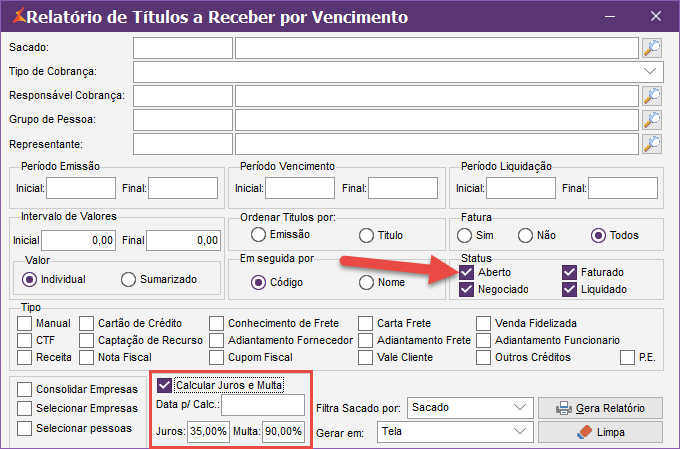680x449 pixels.
Task: Check Receita tipo checkbox
Action: (x=24, y=357)
